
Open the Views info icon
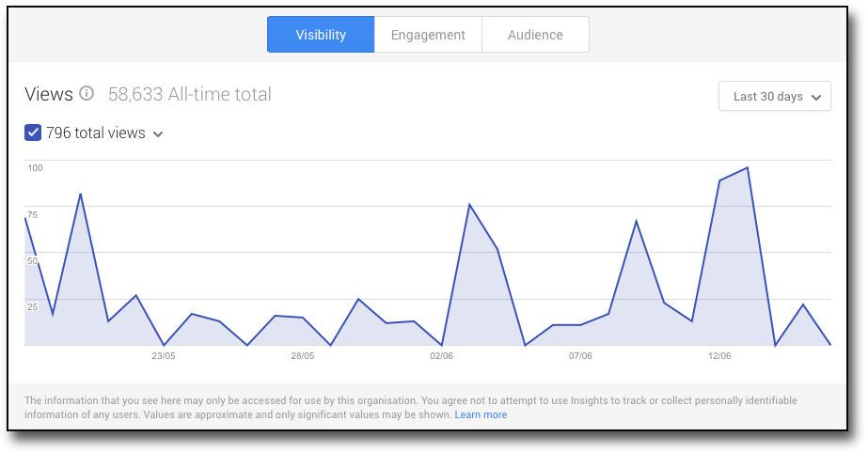point(87,94)
